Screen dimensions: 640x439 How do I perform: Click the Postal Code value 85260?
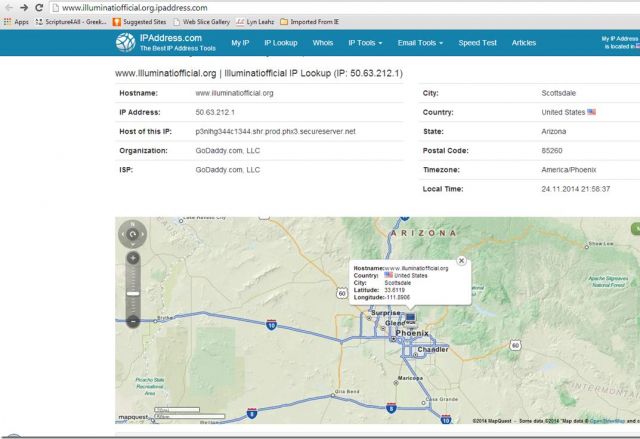click(x=552, y=151)
